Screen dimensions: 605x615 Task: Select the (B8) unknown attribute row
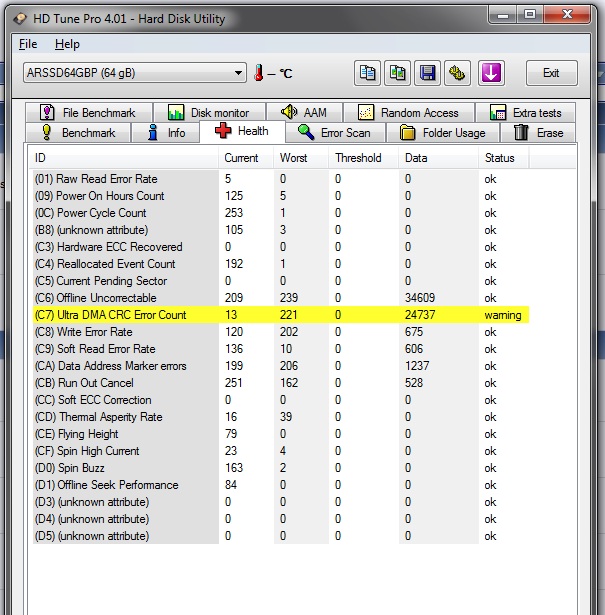pyautogui.click(x=281, y=230)
